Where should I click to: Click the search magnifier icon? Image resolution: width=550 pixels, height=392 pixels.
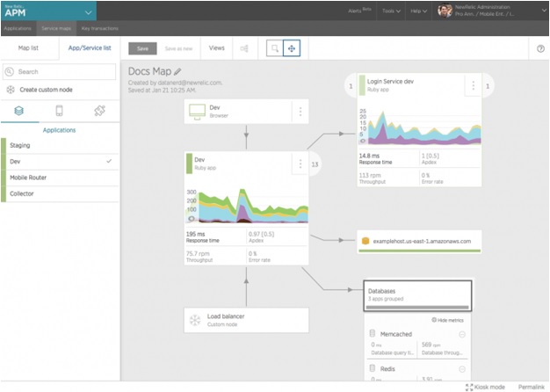[10, 71]
